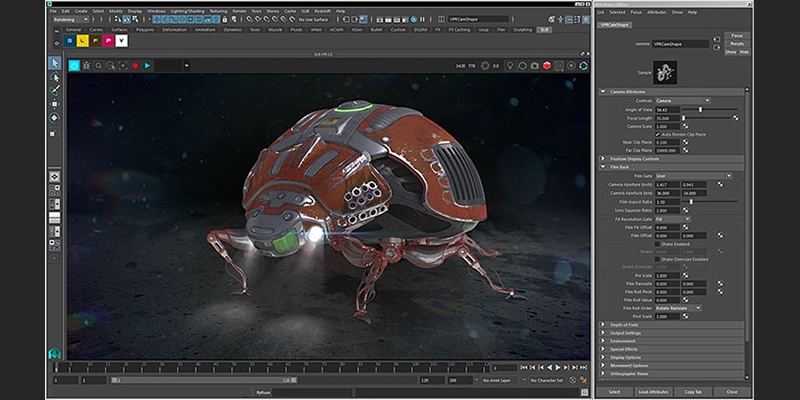Click the Film Aspect Ratio slider
This screenshot has height=400, width=800.
[x=710, y=202]
